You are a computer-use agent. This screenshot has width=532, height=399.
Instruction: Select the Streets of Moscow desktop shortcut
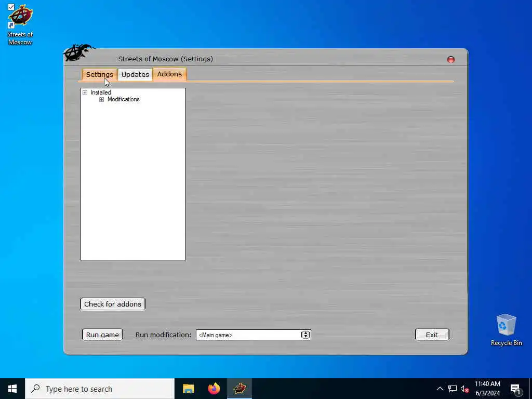[20, 25]
